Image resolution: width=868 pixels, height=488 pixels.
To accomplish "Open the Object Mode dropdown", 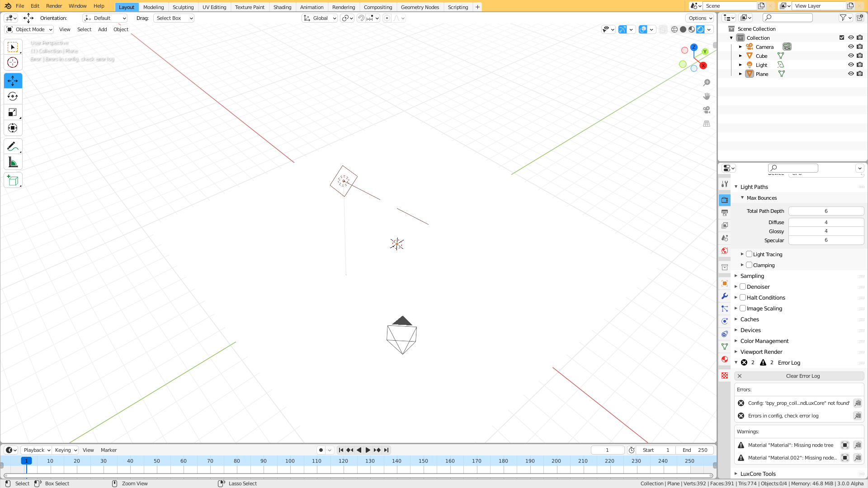I will pyautogui.click(x=29, y=29).
